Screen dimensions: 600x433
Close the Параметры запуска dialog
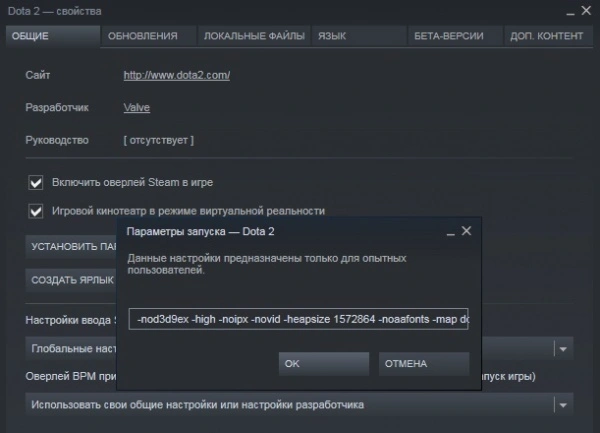466,231
